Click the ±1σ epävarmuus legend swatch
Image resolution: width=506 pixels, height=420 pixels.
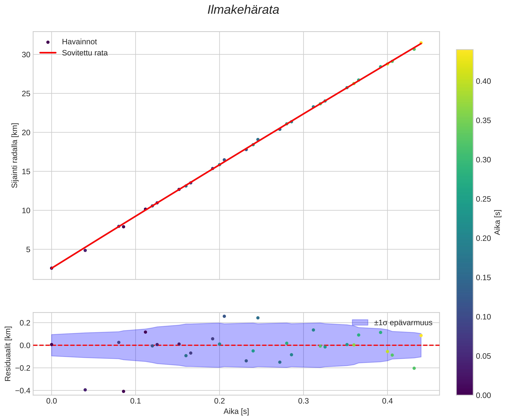point(360,323)
